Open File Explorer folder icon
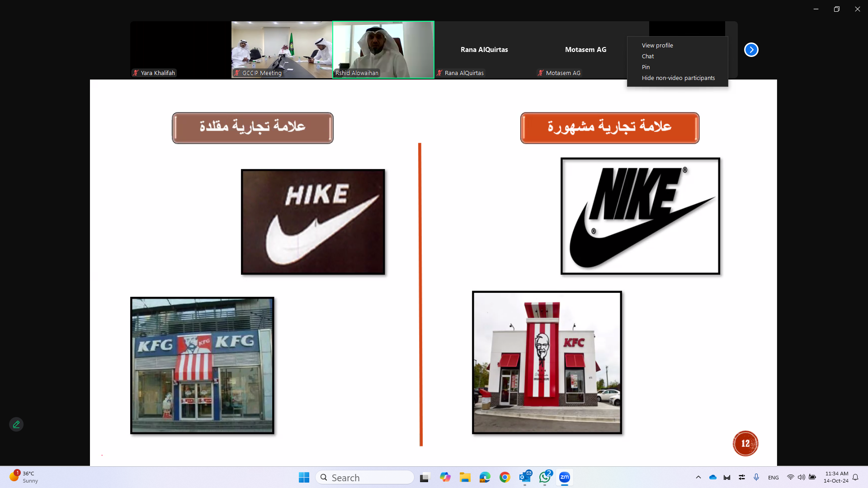Image resolution: width=868 pixels, height=488 pixels. (465, 477)
